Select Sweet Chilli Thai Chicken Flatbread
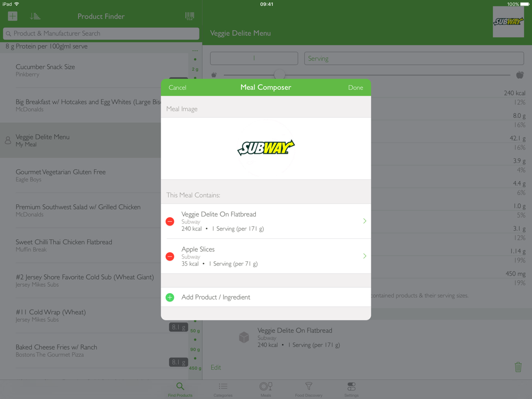Image resolution: width=532 pixels, height=399 pixels. pyautogui.click(x=80, y=245)
